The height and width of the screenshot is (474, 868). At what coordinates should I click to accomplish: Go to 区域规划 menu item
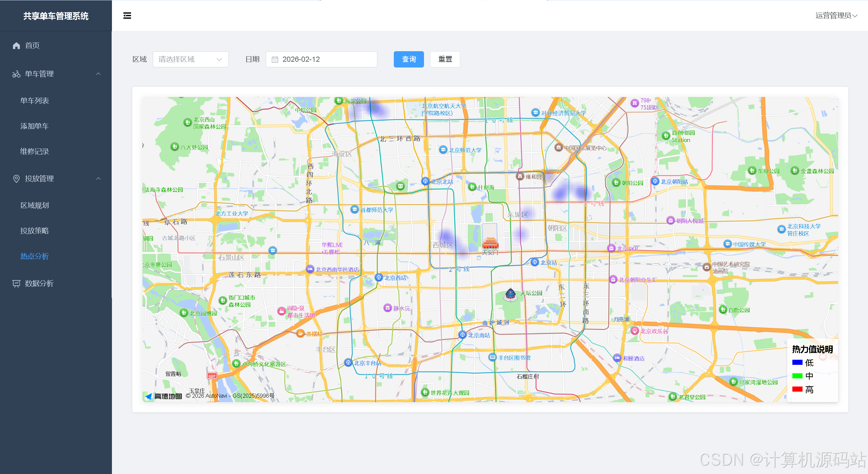[35, 205]
